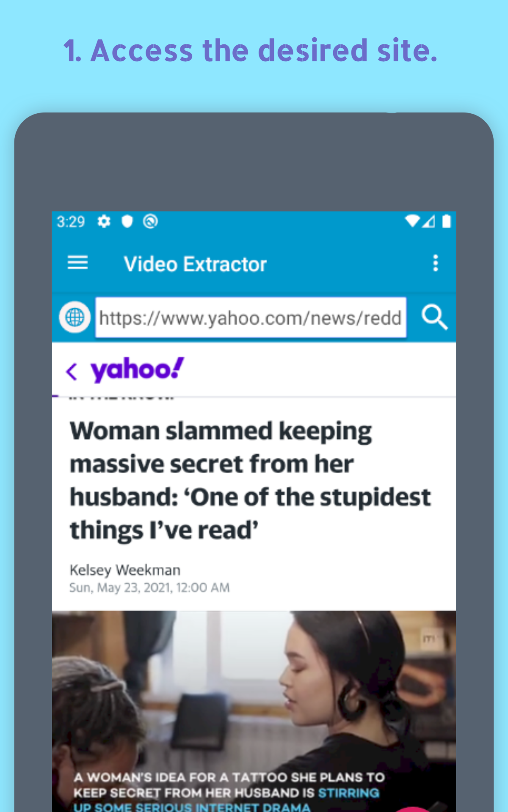
Task: Open the three-dot overflow menu
Action: tap(435, 263)
